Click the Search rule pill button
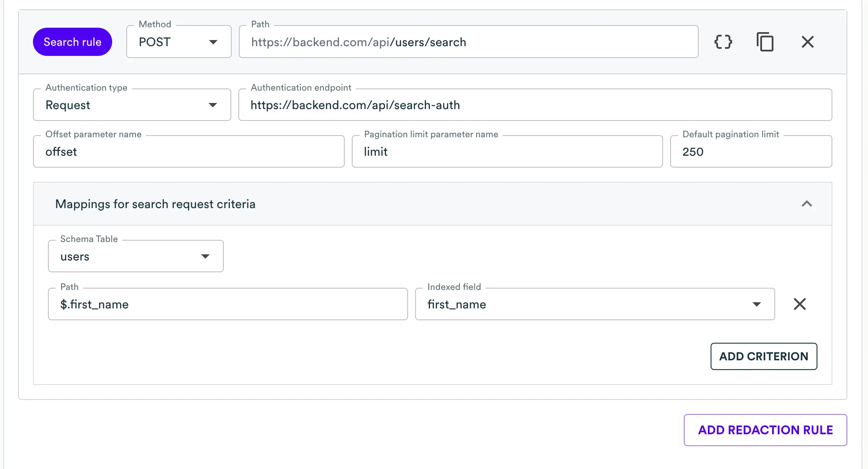Viewport: 868px width, 469px height. [73, 42]
